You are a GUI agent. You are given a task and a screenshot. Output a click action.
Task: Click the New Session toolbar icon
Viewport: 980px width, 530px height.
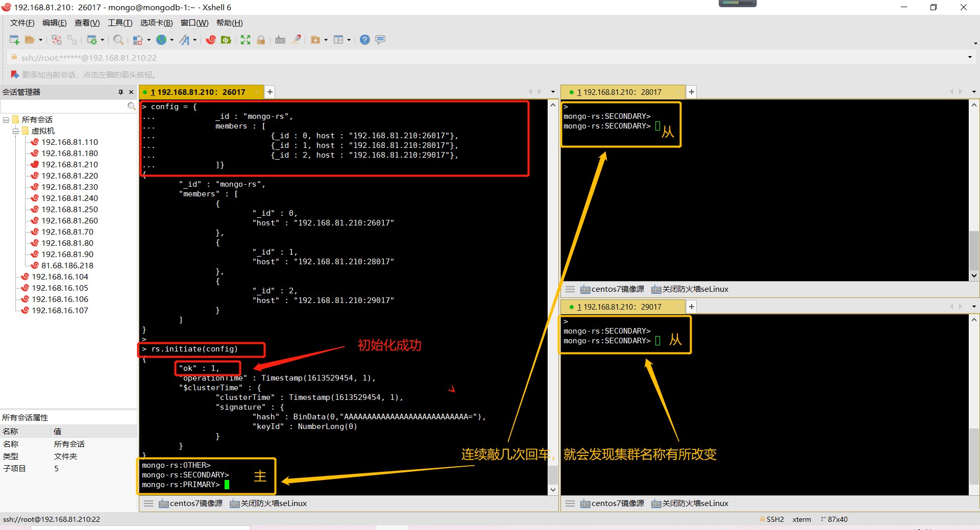click(x=14, y=40)
